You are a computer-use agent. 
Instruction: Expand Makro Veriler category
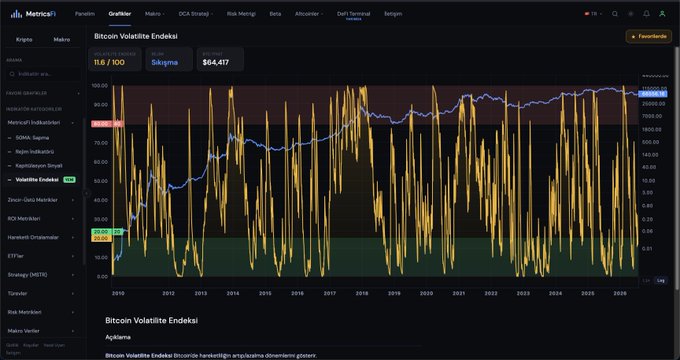41,331
